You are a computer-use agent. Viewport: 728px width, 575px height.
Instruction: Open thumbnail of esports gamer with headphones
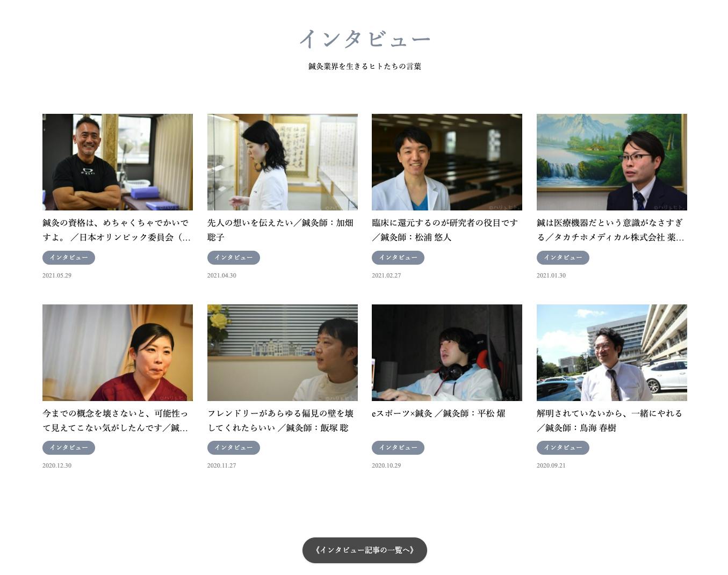(x=447, y=353)
